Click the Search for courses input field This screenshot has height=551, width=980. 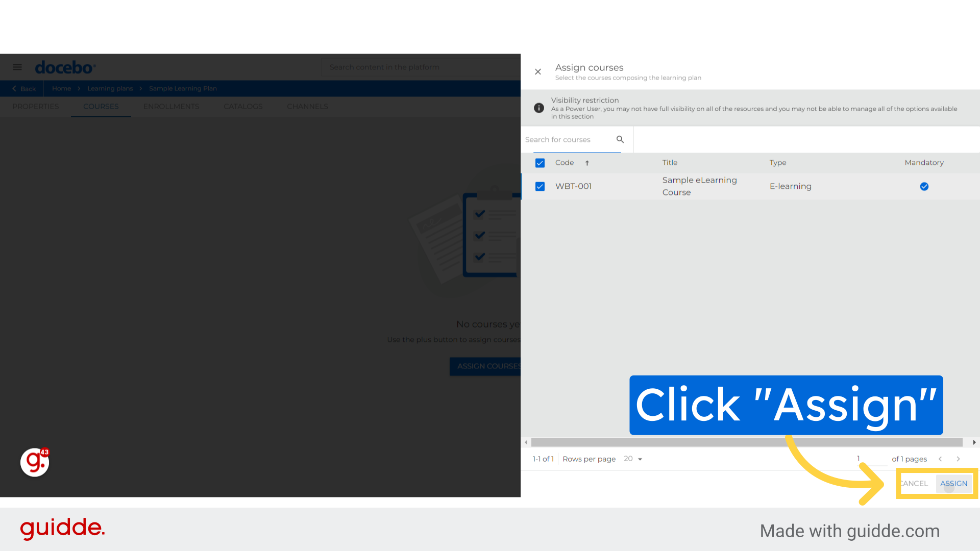pyautogui.click(x=567, y=139)
